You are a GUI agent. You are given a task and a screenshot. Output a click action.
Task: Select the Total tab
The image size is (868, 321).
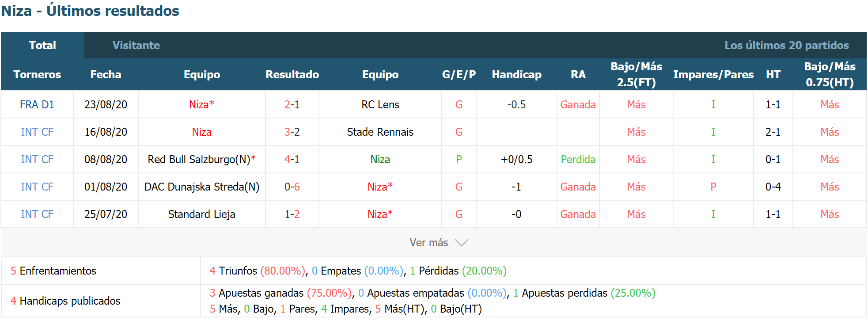[x=42, y=45]
